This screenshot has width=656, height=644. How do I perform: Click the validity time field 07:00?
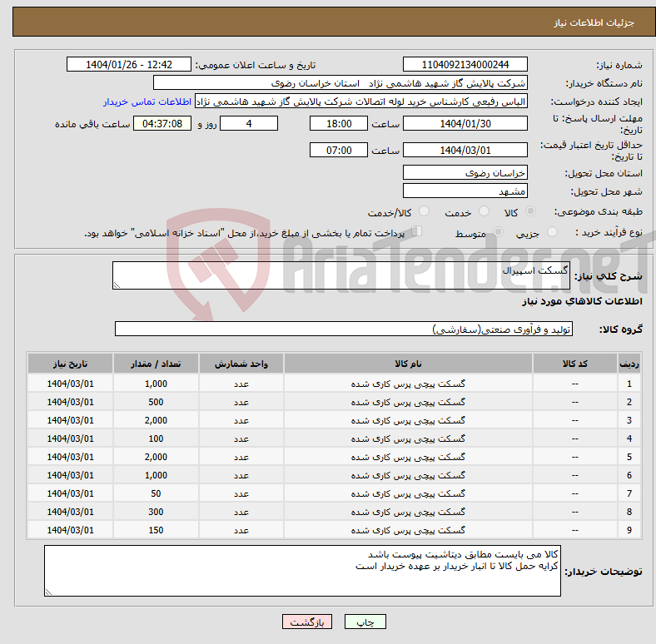[339, 150]
